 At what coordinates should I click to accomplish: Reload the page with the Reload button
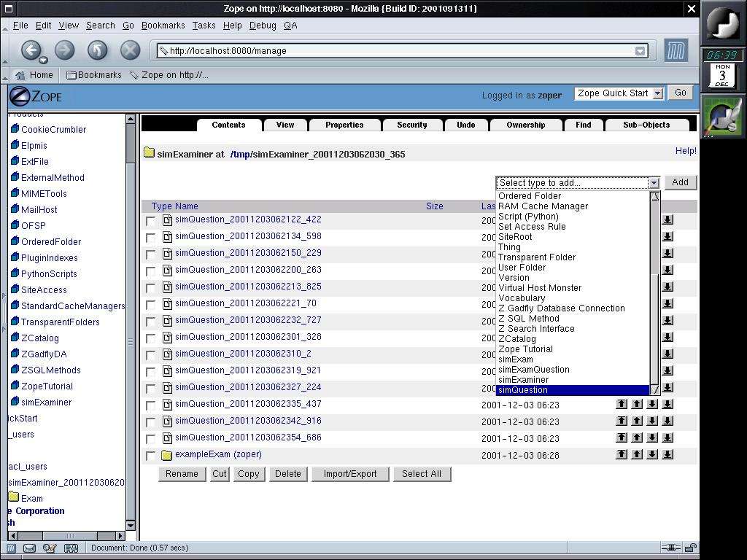[x=97, y=50]
